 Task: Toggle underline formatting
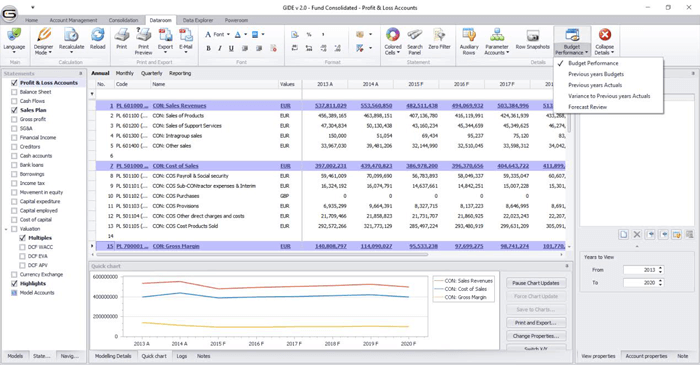[x=231, y=48]
